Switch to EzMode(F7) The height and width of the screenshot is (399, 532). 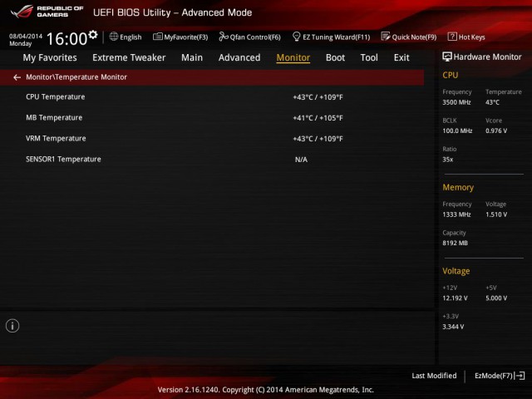[x=499, y=376]
